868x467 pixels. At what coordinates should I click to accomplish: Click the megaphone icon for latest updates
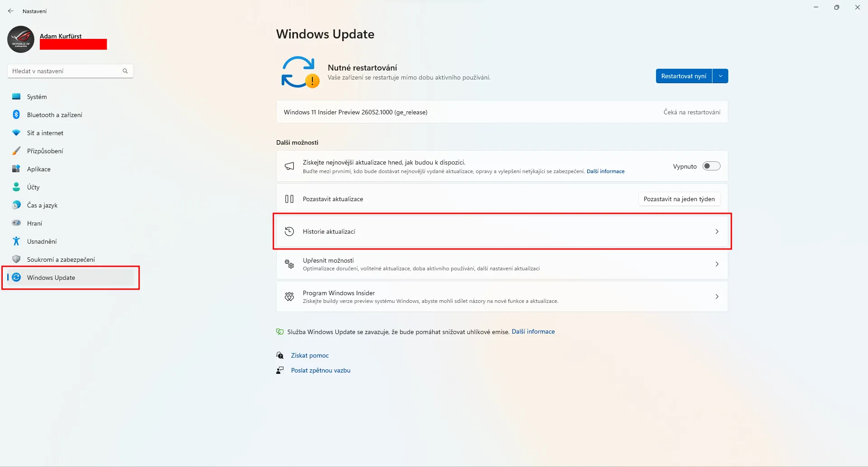[289, 166]
